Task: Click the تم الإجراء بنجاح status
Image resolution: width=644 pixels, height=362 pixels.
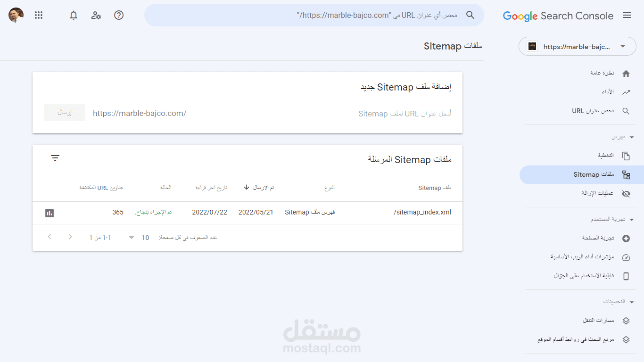Action: point(153,213)
